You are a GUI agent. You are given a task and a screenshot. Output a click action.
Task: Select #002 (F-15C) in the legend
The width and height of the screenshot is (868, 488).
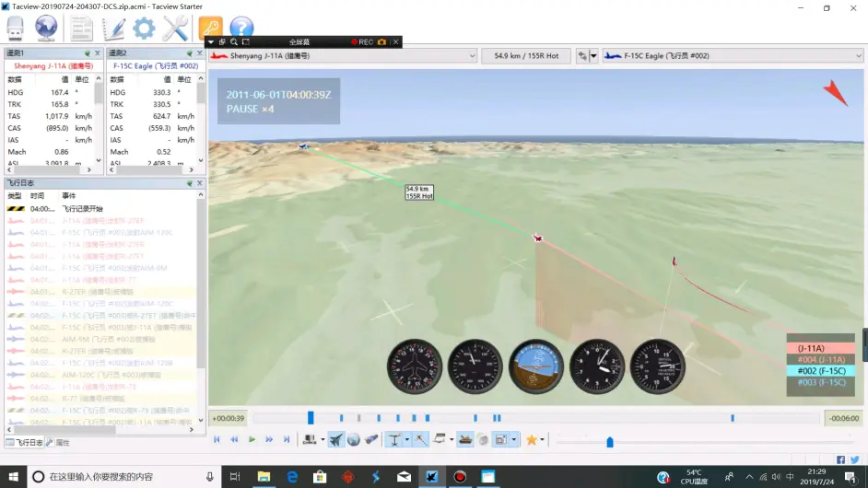tap(822, 371)
